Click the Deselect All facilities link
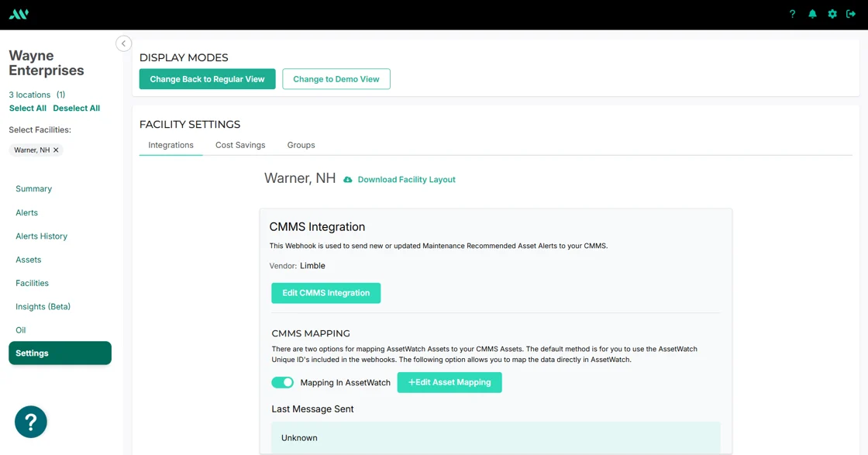868x455 pixels. [x=77, y=108]
